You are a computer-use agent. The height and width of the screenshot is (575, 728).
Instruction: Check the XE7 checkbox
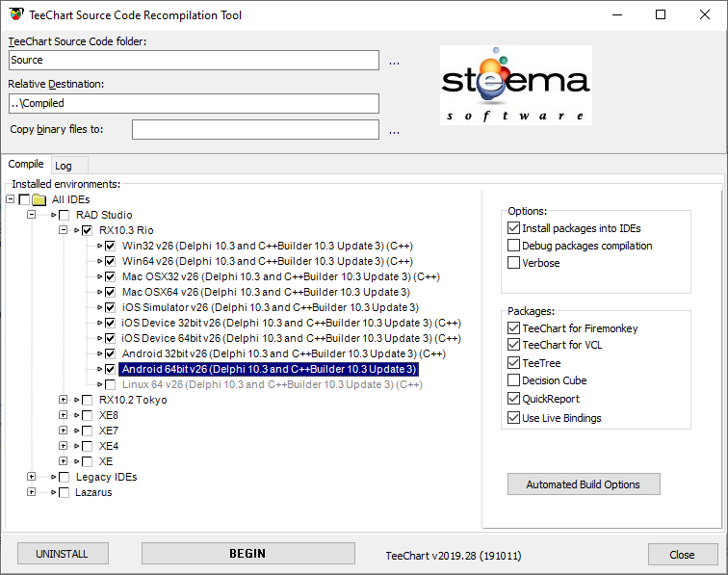click(x=87, y=431)
